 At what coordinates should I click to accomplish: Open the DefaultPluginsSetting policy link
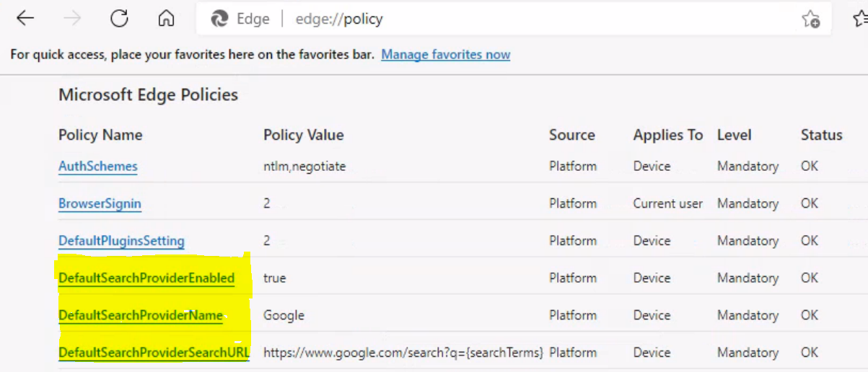point(121,241)
